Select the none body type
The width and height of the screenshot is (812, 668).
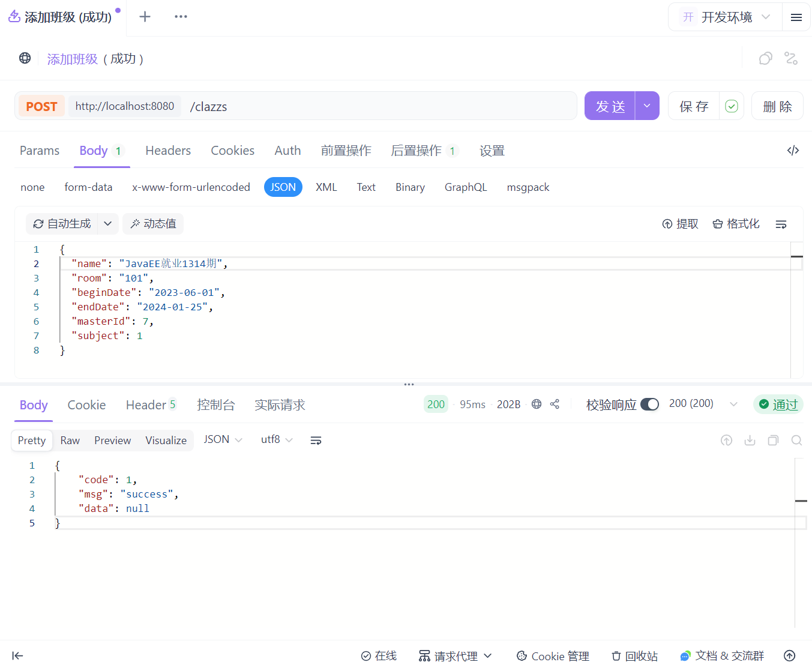[x=32, y=187]
